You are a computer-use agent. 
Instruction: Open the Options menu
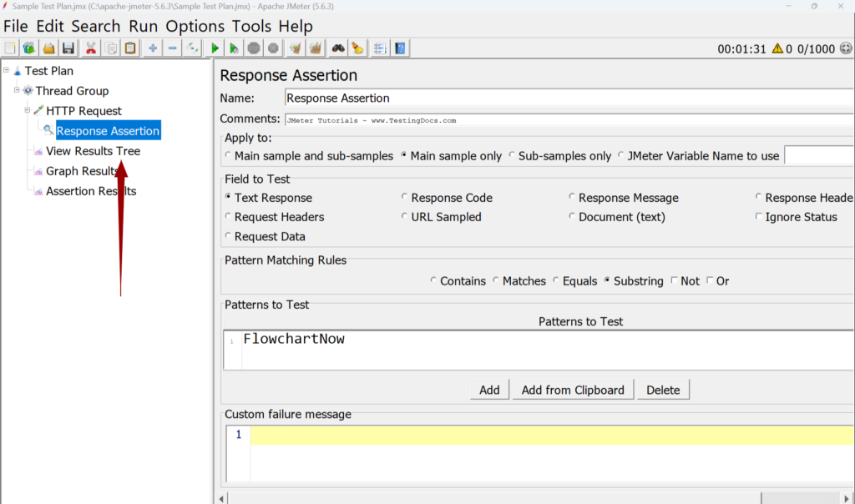pyautogui.click(x=195, y=26)
